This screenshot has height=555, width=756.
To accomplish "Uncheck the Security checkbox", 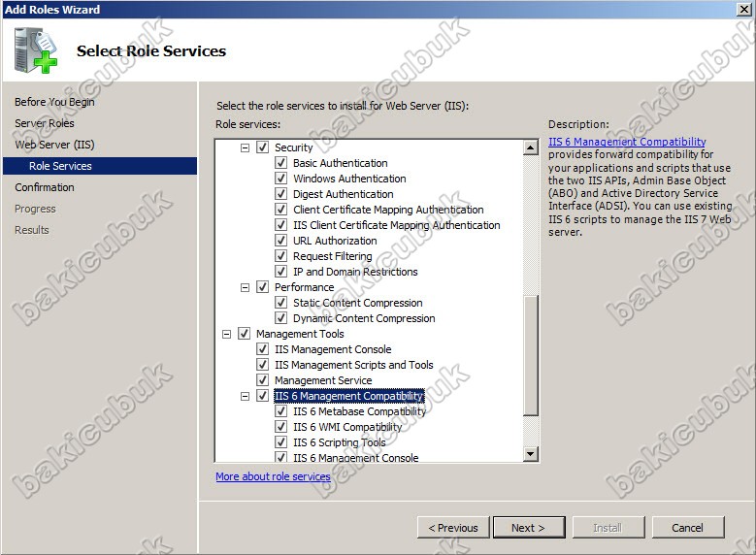I will [262, 147].
